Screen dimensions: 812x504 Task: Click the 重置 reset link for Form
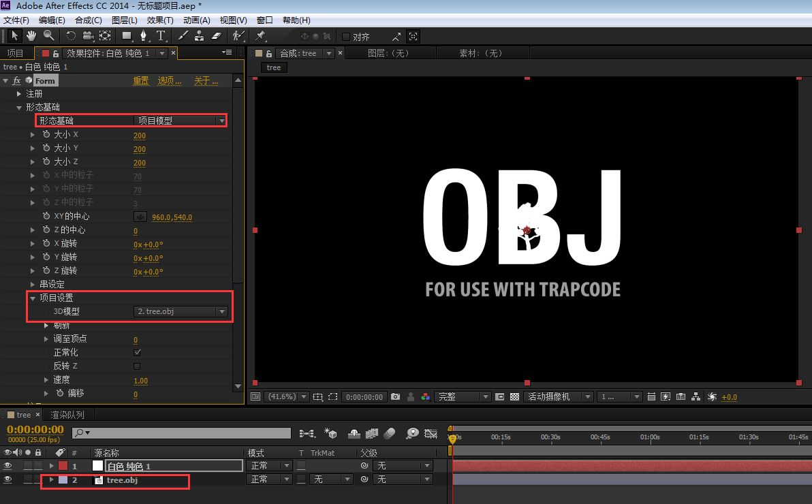pyautogui.click(x=141, y=81)
